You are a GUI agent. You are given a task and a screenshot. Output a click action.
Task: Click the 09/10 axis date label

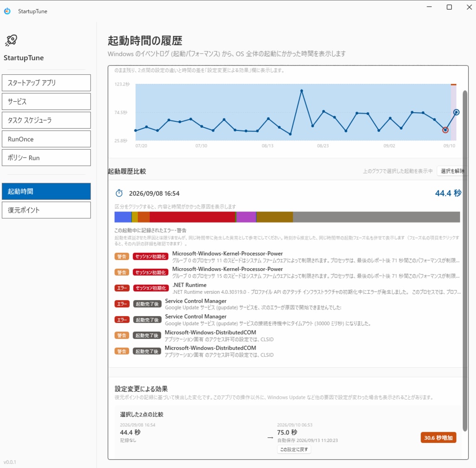[450, 145]
